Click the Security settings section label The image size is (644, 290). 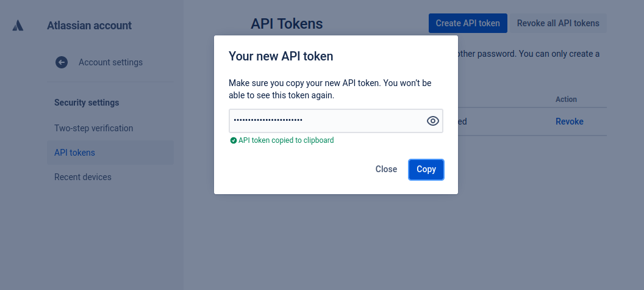tap(87, 103)
